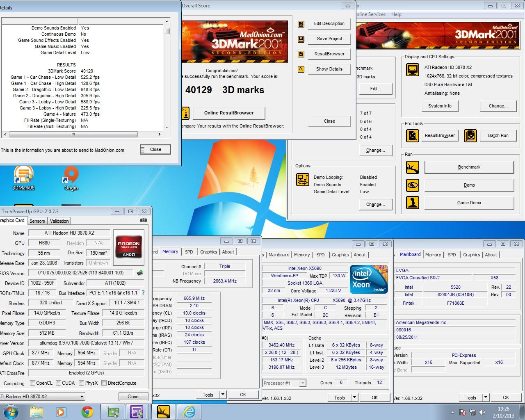
Task: Click the Options demo looping icon
Action: click(x=303, y=180)
